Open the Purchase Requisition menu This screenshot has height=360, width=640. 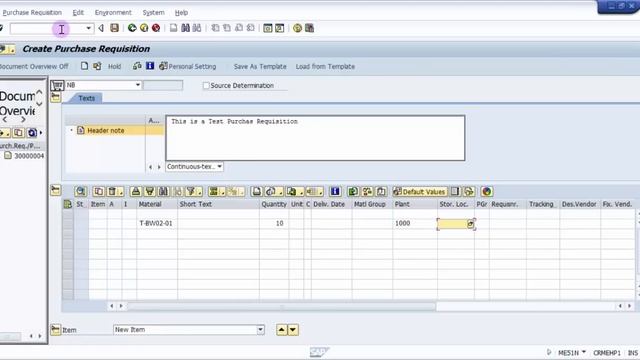(32, 13)
